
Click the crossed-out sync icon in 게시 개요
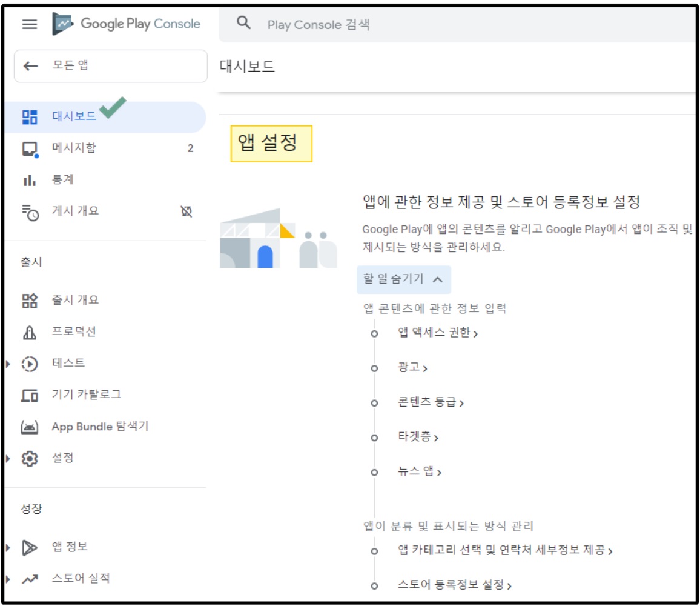tap(186, 211)
